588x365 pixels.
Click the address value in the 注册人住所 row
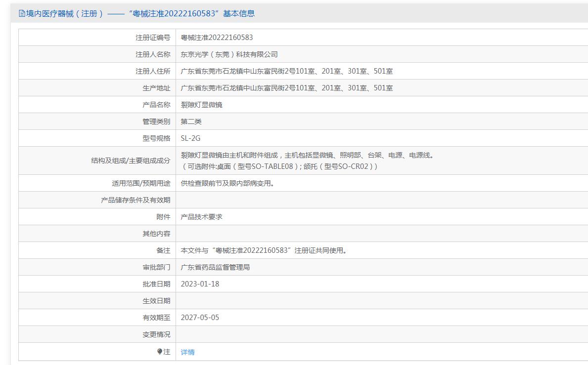click(x=287, y=71)
